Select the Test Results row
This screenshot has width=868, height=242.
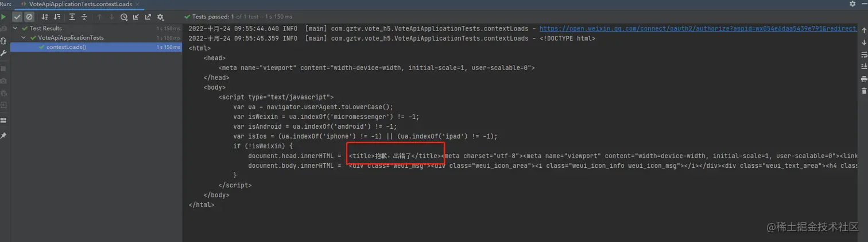(x=96, y=28)
